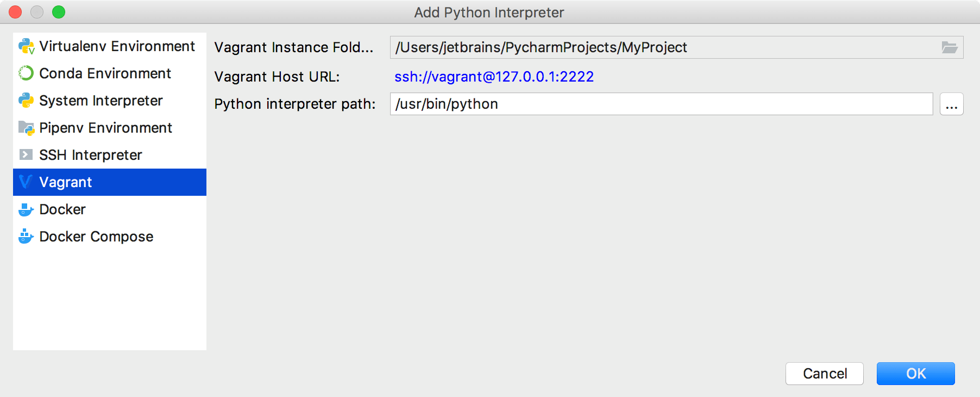Cancel the Add Python Interpreter dialog
980x397 pixels.
824,374
